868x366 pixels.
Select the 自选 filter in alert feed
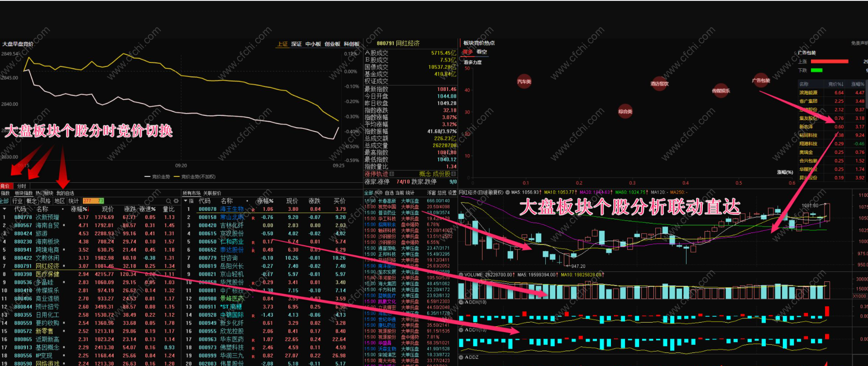[x=389, y=193]
